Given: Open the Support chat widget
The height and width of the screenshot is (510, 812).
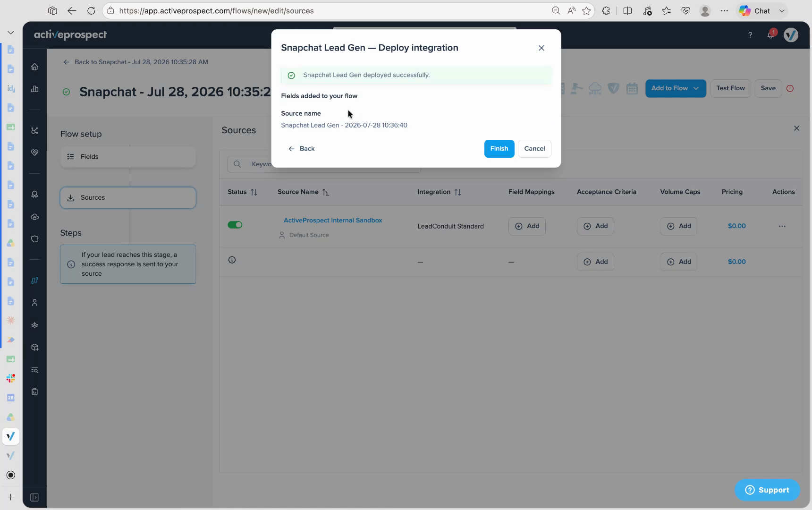Looking at the screenshot, I should [767, 490].
